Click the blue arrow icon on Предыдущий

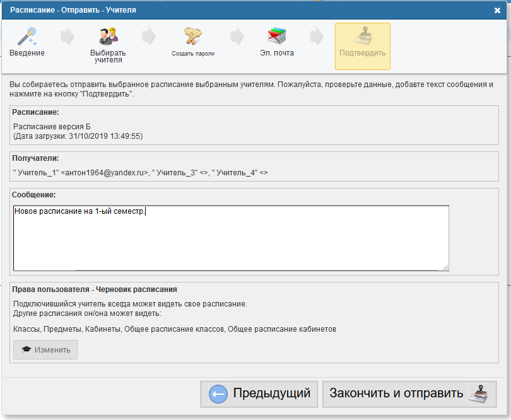[x=218, y=394]
